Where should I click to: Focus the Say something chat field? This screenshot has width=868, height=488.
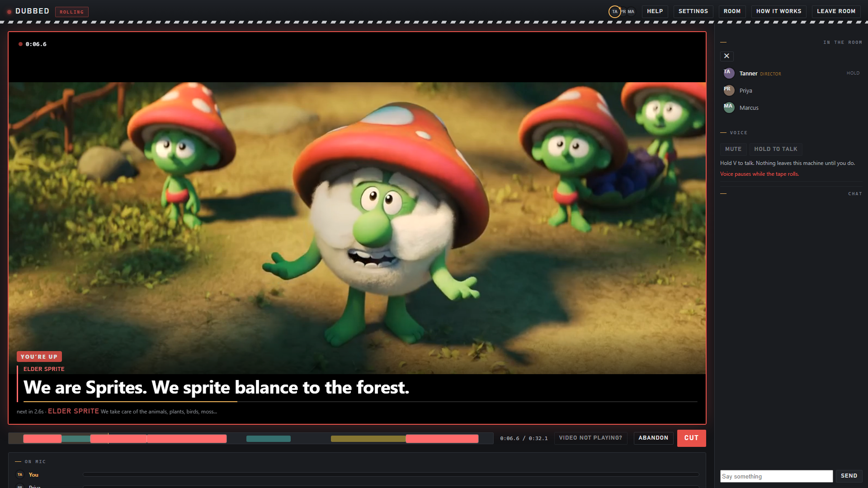tap(776, 476)
